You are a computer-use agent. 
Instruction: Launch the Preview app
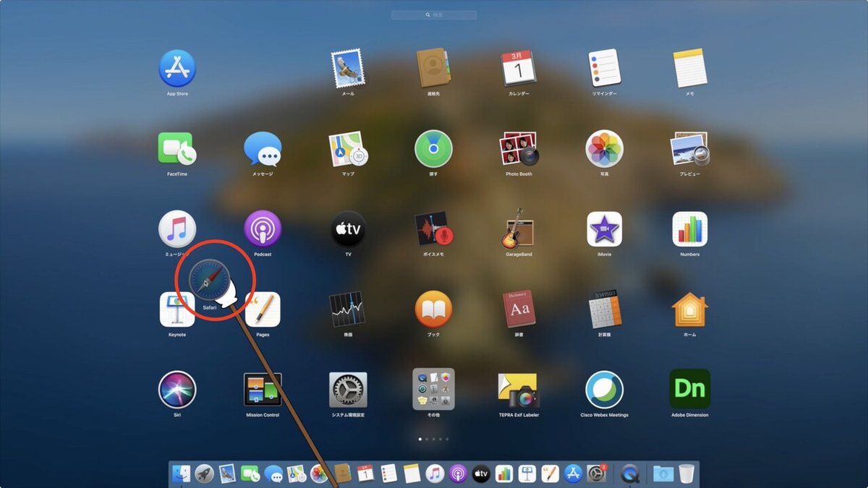point(689,149)
